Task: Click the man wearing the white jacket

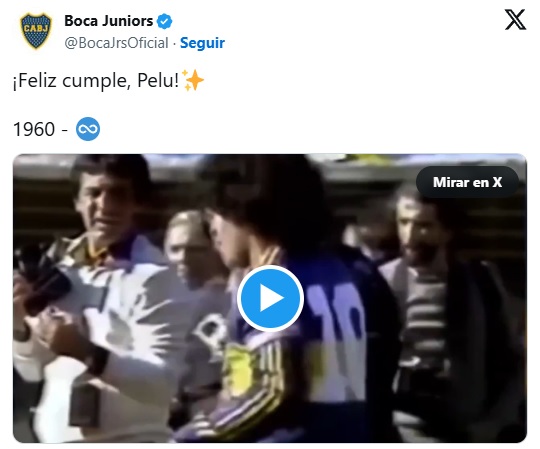Action: tap(103, 293)
